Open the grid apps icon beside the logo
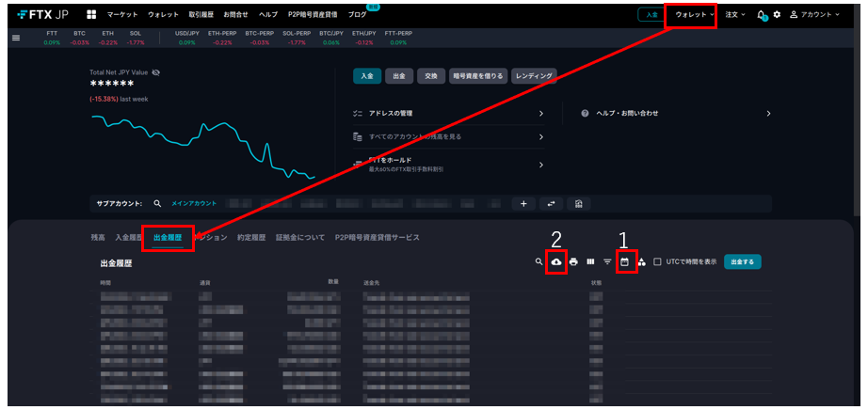This screenshot has height=410, width=868. click(x=92, y=14)
